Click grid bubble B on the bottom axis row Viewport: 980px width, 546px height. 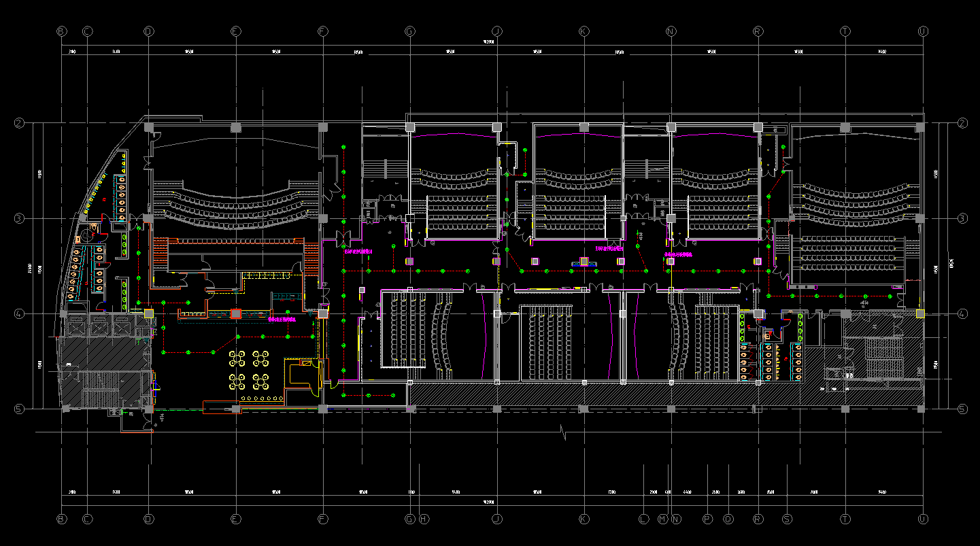pos(62,519)
